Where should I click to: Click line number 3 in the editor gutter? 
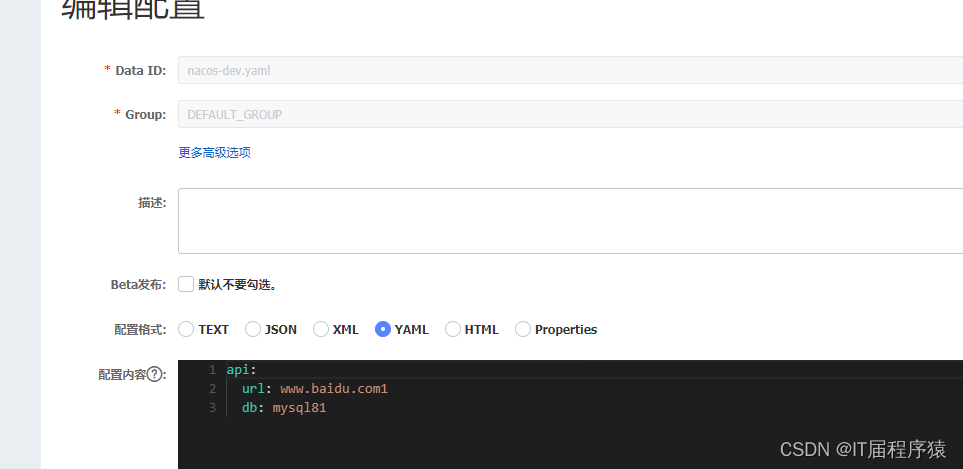point(212,408)
